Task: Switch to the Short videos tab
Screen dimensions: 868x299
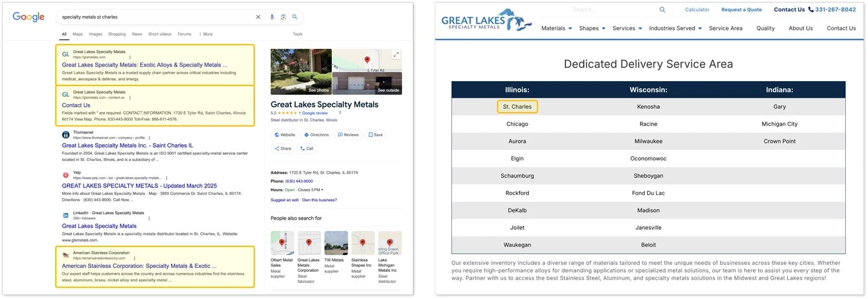Action: tap(160, 34)
